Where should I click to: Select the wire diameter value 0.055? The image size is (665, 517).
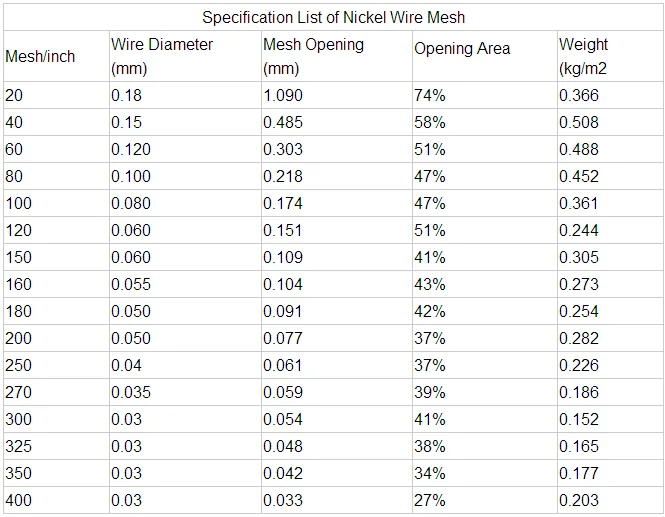[x=131, y=284]
